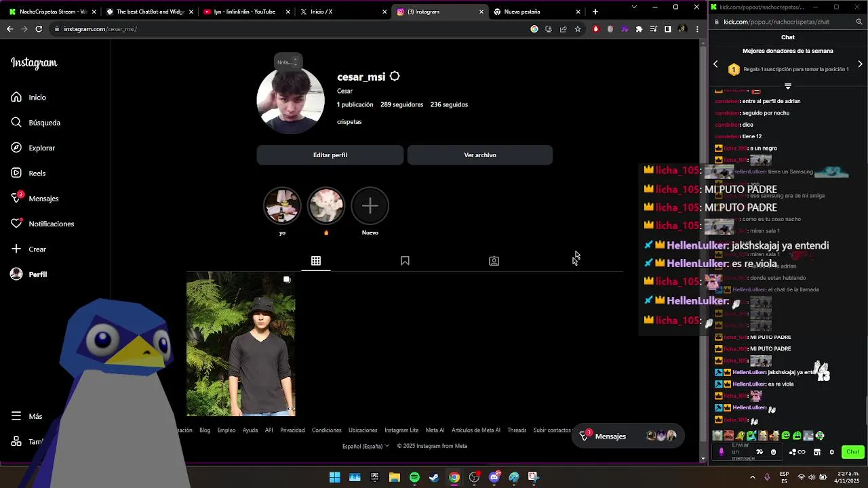Click the Meta AI footer link
Viewport: 868px width, 488px height.
click(435, 430)
